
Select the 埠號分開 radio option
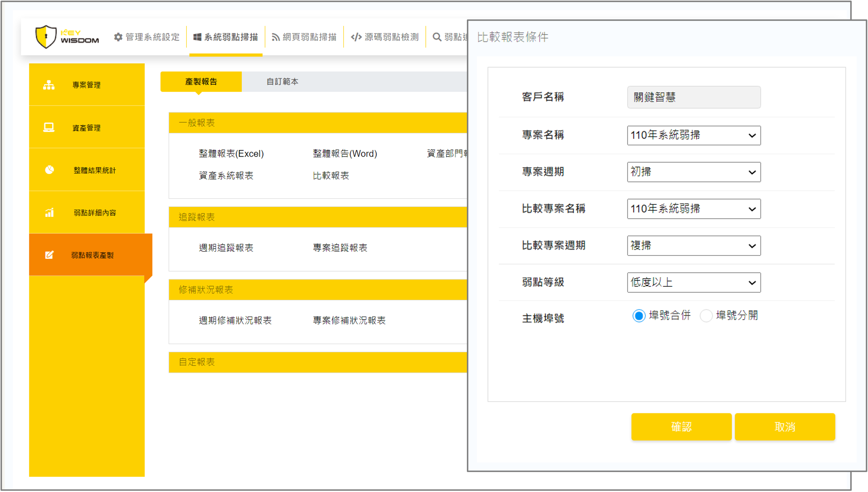706,316
